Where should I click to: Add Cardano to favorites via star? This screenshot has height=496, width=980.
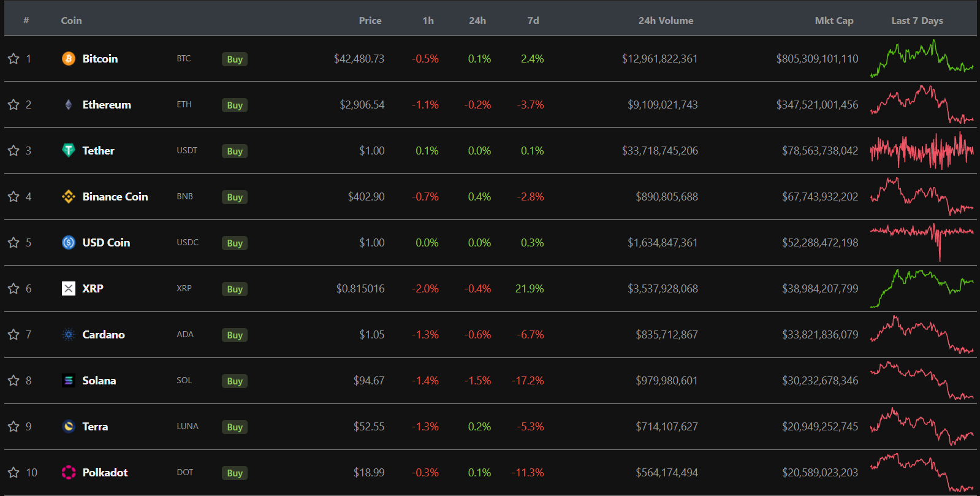point(13,334)
